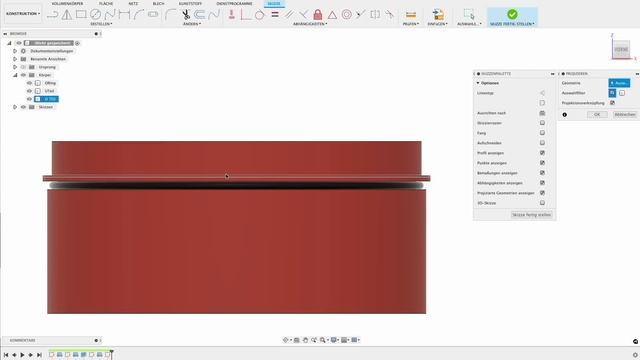Image resolution: width=640 pixels, height=360 pixels.
Task: Click the Skizze fertig stellen palette button
Action: pos(532,215)
